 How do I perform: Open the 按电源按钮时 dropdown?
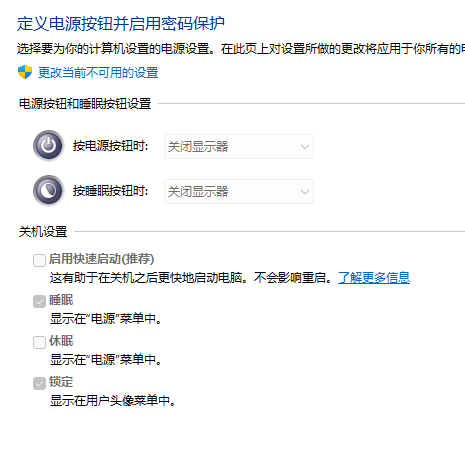coord(239,146)
